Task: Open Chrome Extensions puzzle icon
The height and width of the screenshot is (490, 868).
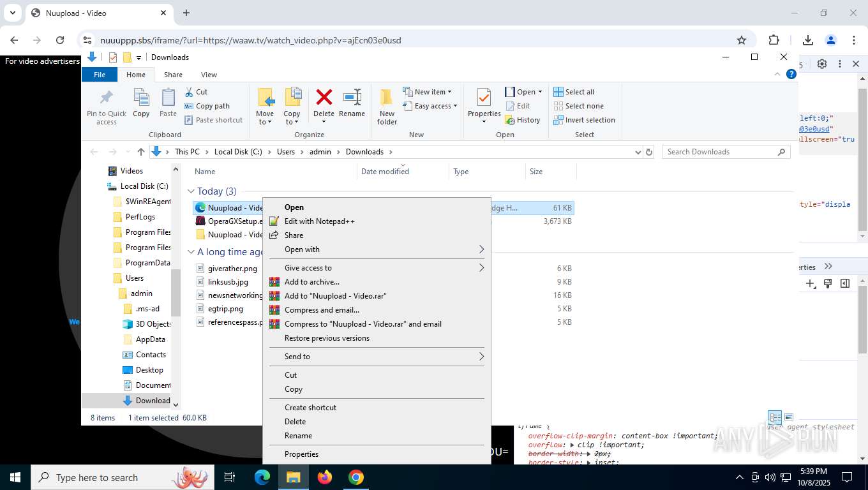Action: pos(774,40)
